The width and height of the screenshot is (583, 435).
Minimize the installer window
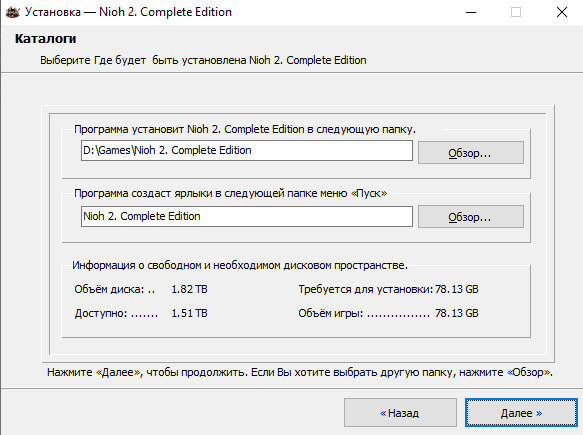tap(471, 12)
